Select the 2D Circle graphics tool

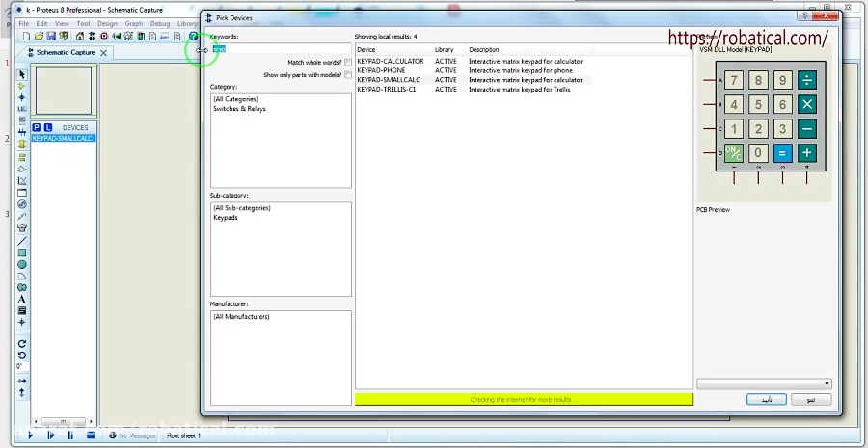coord(22,264)
